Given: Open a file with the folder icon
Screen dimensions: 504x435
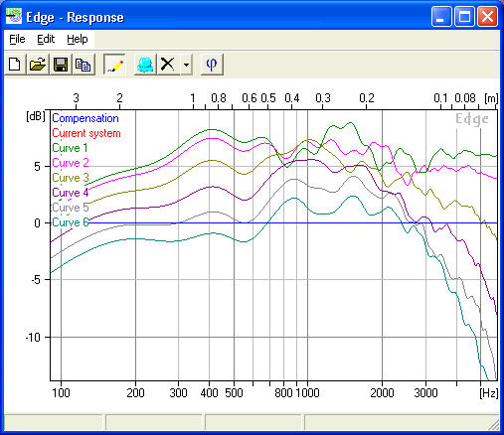Looking at the screenshot, I should click(38, 65).
